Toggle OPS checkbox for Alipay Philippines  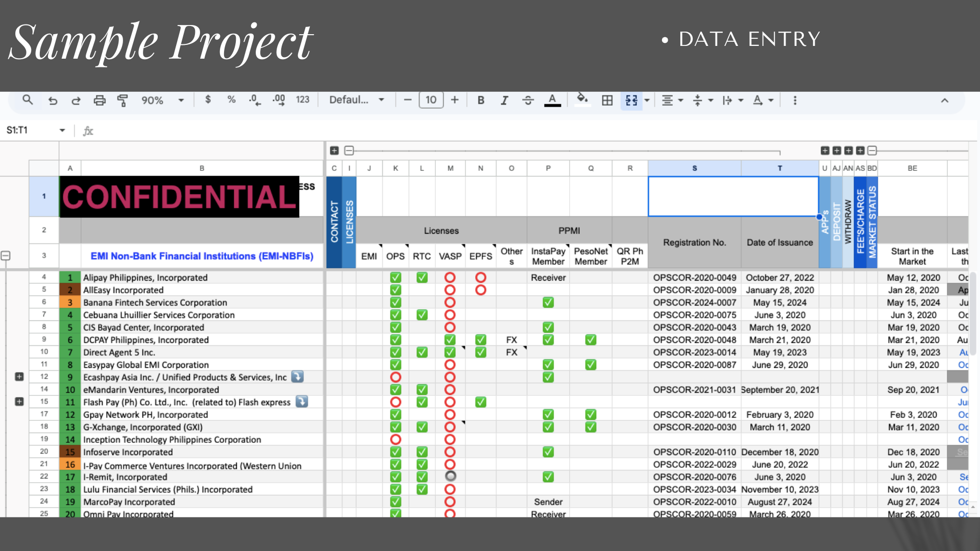396,278
